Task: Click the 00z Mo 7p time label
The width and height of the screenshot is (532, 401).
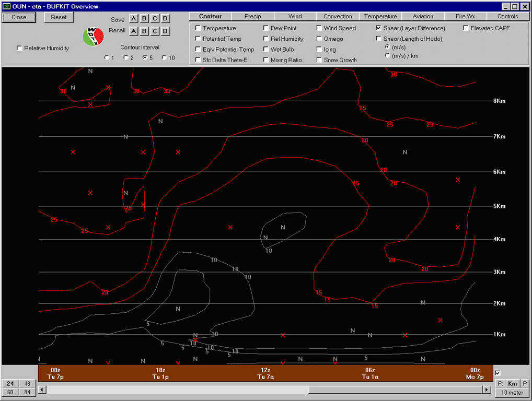Action: (475, 373)
